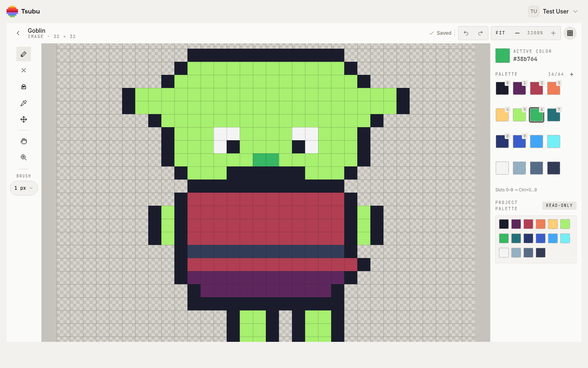Expand the Test User account menu
Screen dimensions: 588x368
553,11
